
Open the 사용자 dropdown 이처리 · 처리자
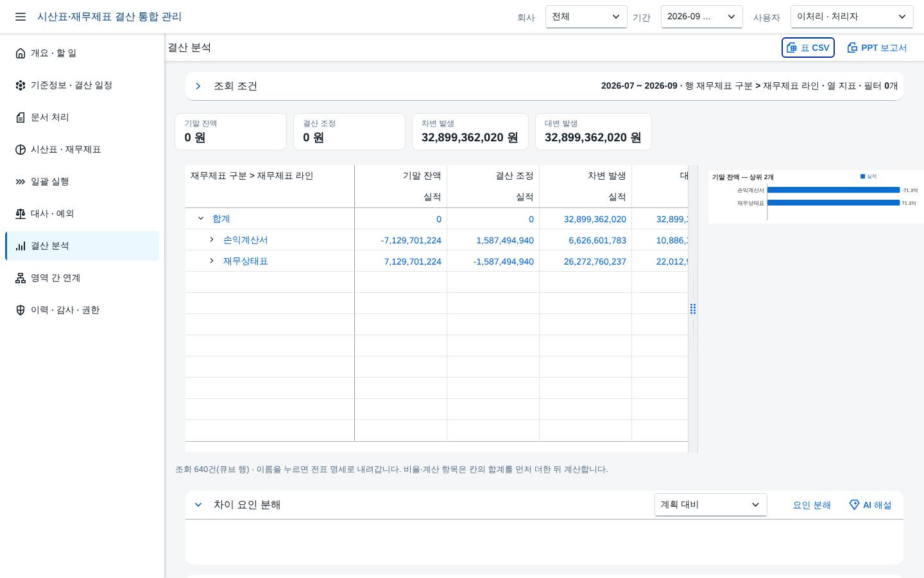click(x=852, y=17)
